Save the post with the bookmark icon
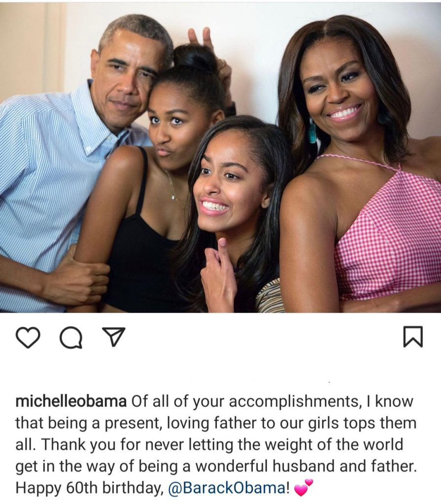The height and width of the screenshot is (504, 441). click(413, 337)
